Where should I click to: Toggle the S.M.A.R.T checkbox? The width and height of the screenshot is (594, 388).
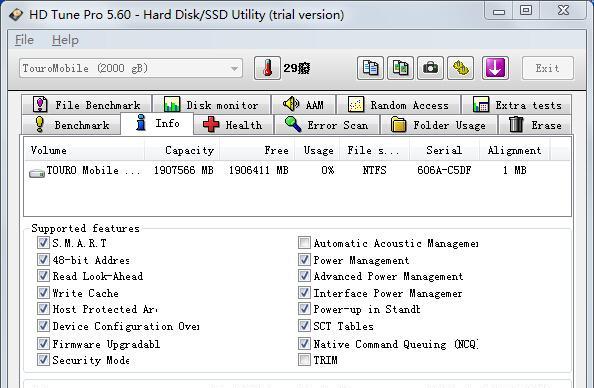point(43,242)
